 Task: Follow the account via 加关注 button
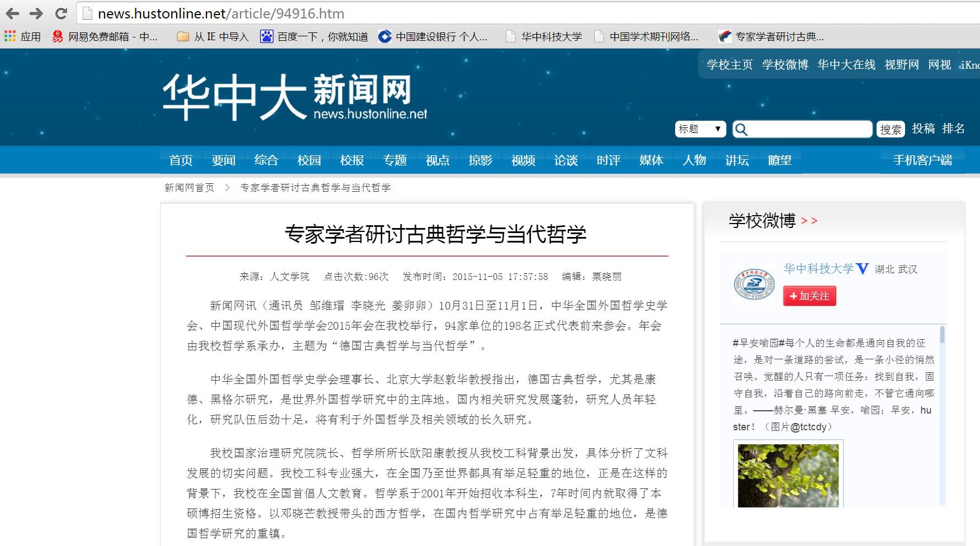[x=809, y=296]
